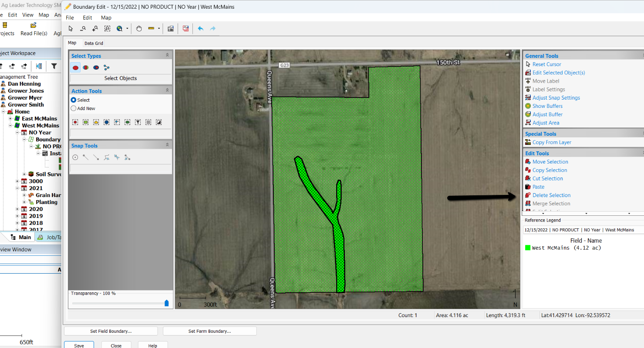Click the Copy From Layer link
644x348 pixels.
551,142
